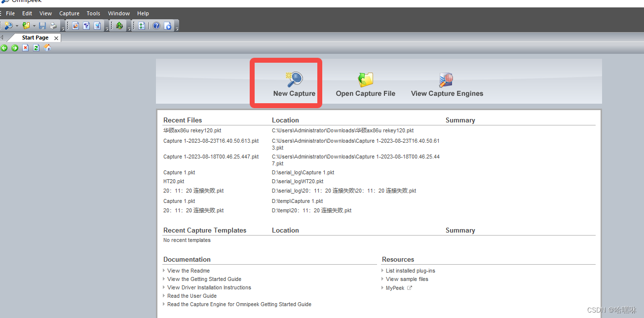Select the Start Page tab

click(x=35, y=38)
